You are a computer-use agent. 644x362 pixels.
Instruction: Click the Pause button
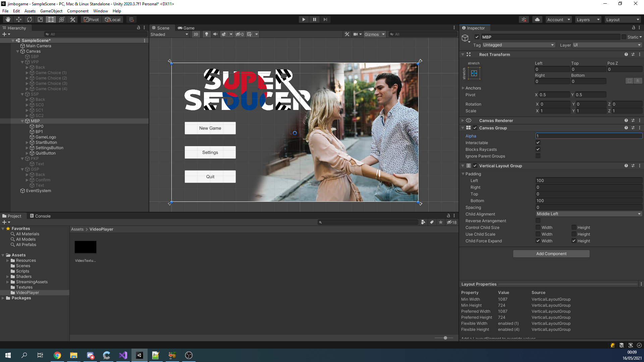click(x=314, y=19)
